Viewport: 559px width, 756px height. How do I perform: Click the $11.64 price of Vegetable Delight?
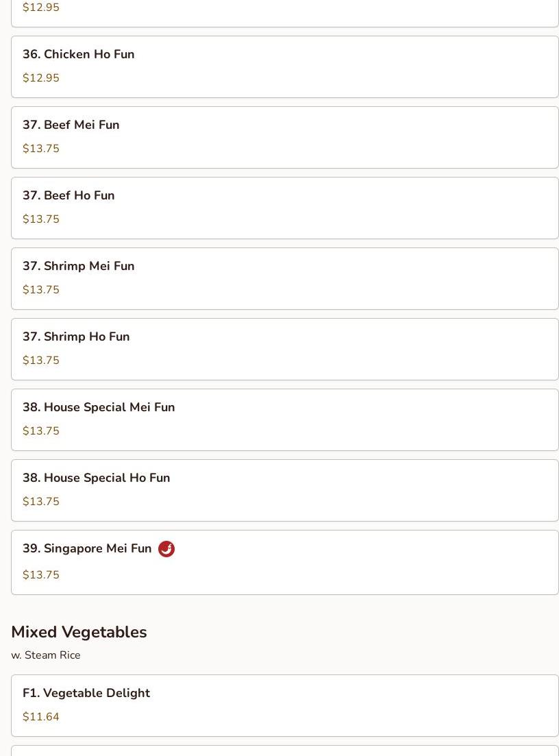(x=41, y=716)
